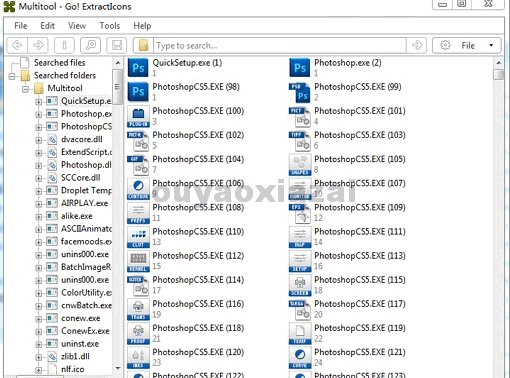This screenshot has height=378, width=510.
Task: Collapse the Searched folders tree node
Action: 12,76
